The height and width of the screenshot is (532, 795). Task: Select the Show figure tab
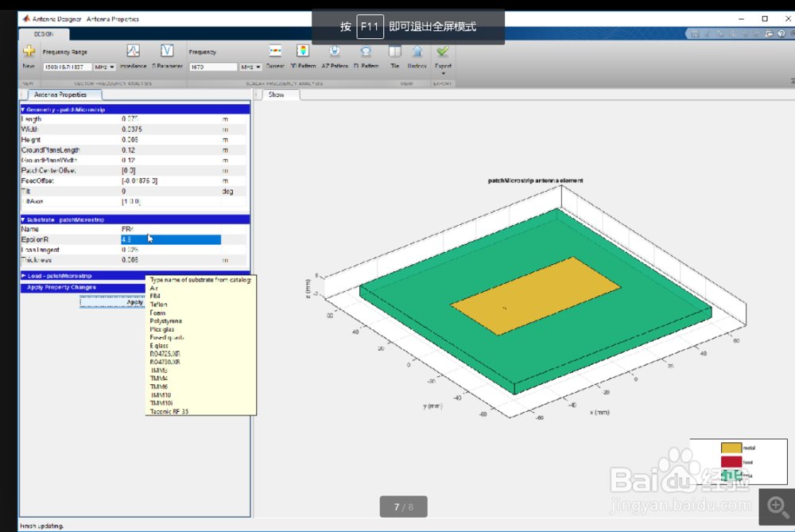[x=277, y=95]
